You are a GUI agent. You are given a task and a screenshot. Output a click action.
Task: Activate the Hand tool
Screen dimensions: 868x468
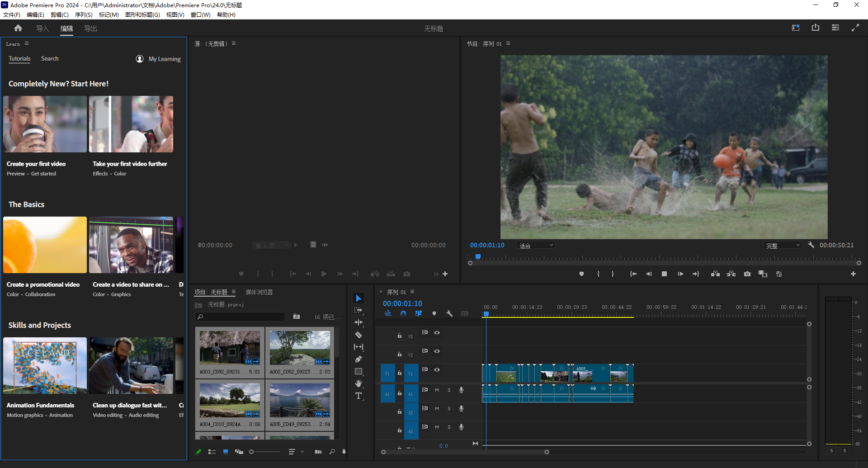[359, 383]
